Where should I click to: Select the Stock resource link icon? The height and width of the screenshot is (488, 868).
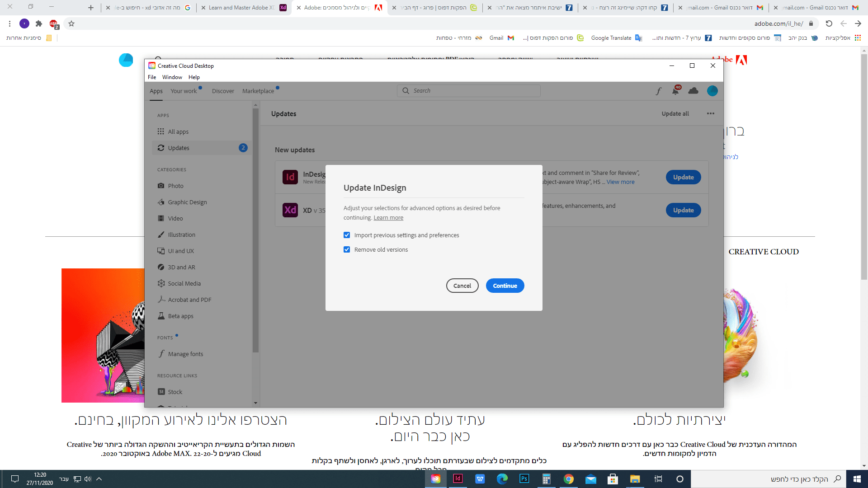click(161, 392)
